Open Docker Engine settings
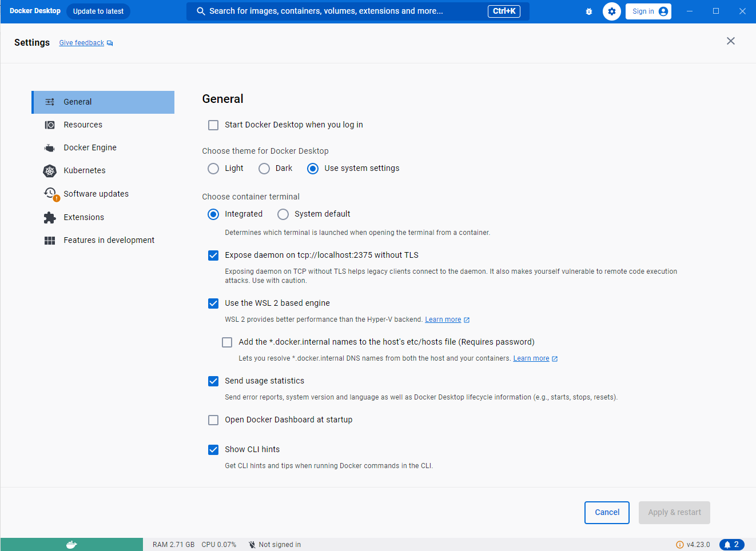 103,147
